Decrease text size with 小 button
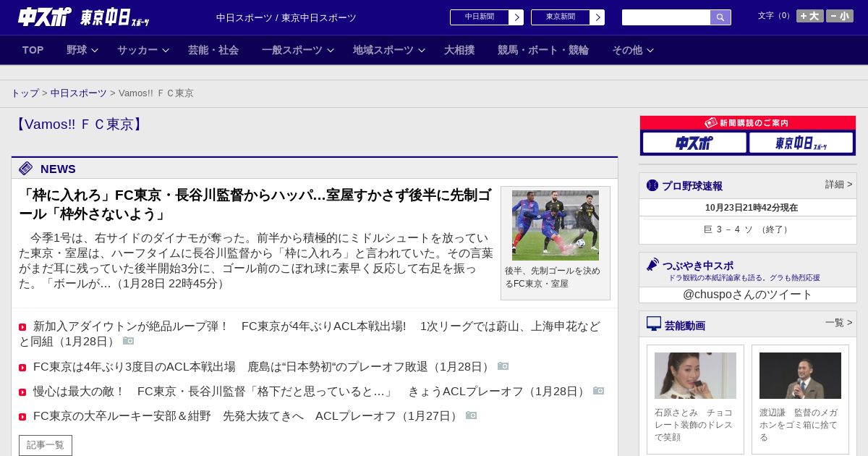 click(840, 16)
